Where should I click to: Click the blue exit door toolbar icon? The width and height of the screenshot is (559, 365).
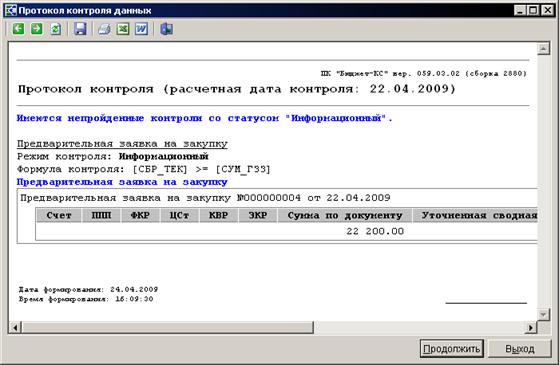tap(166, 29)
